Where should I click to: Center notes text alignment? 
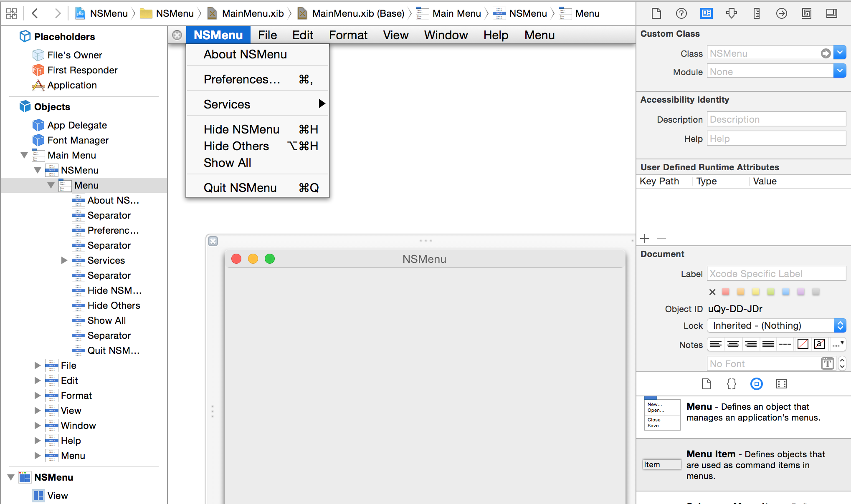click(733, 344)
